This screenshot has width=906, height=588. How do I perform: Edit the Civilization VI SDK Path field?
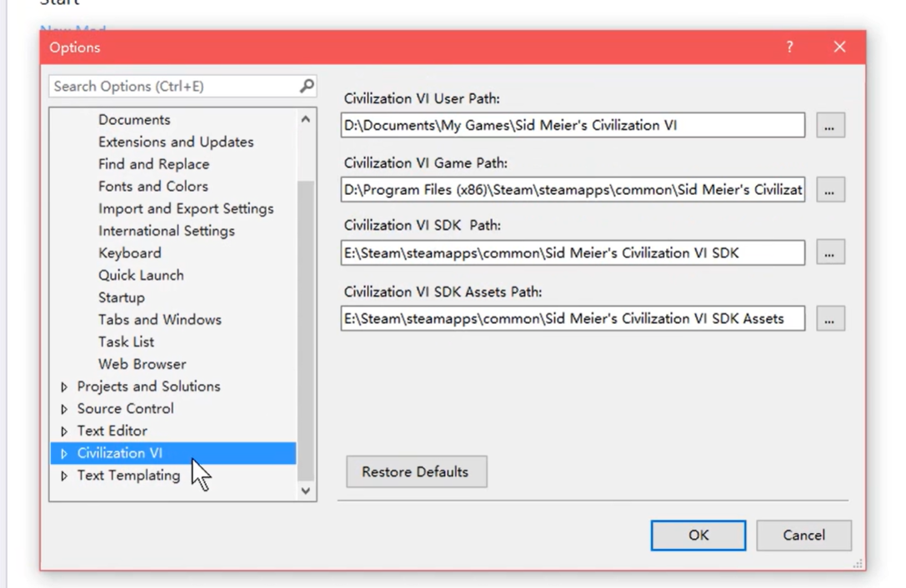pos(573,253)
